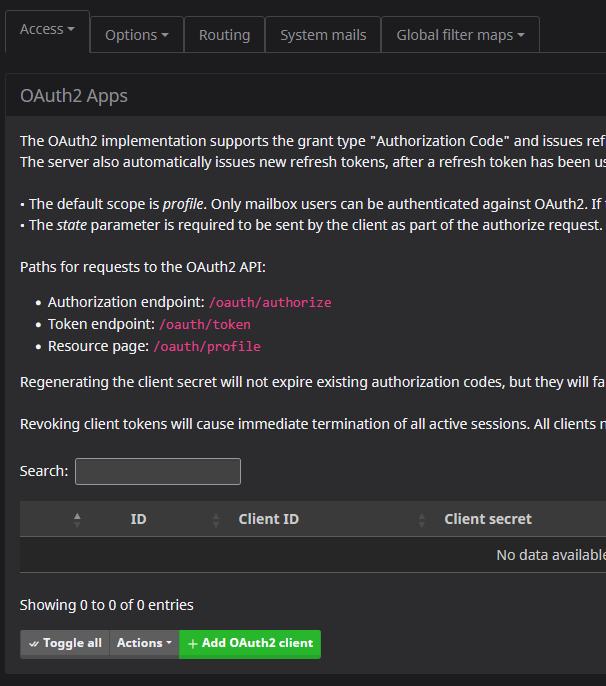Screen dimensions: 606x686
Task: Expand the Options tab menu
Action: pyautogui.click(x=136, y=35)
